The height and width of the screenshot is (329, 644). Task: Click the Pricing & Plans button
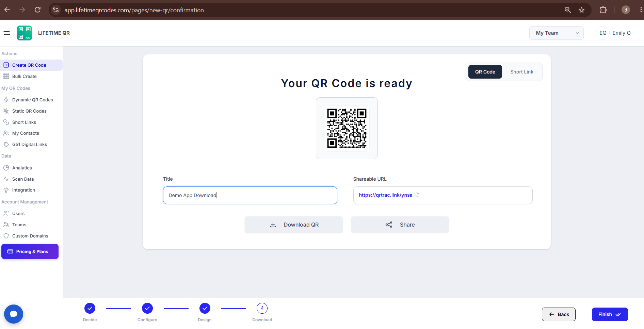coord(30,251)
